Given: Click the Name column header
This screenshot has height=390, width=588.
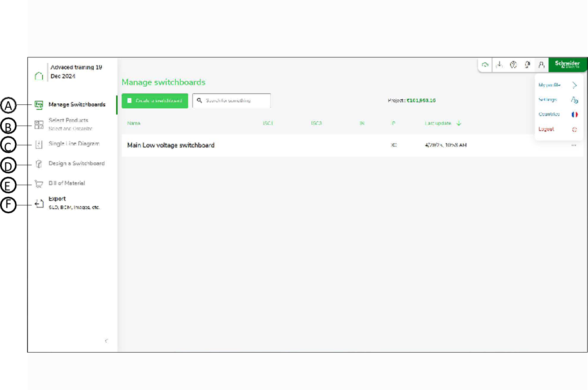Looking at the screenshot, I should pos(134,123).
